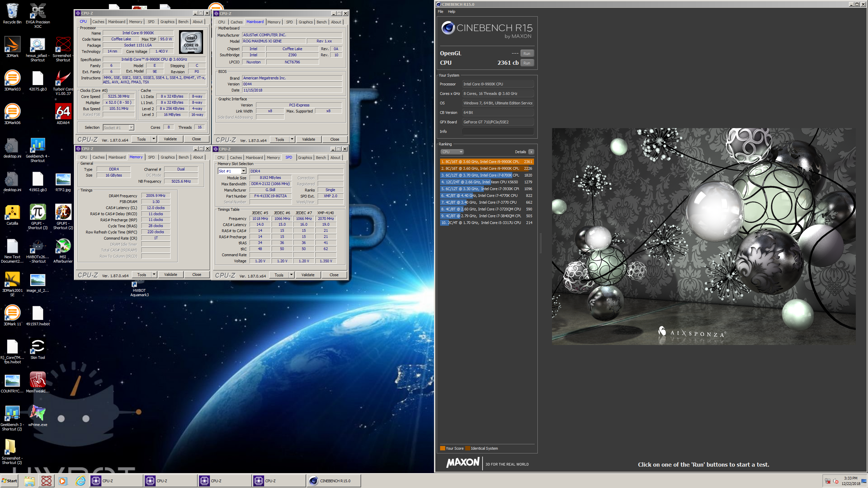
Task: Open the Catzilla desktop icon
Action: click(x=12, y=215)
